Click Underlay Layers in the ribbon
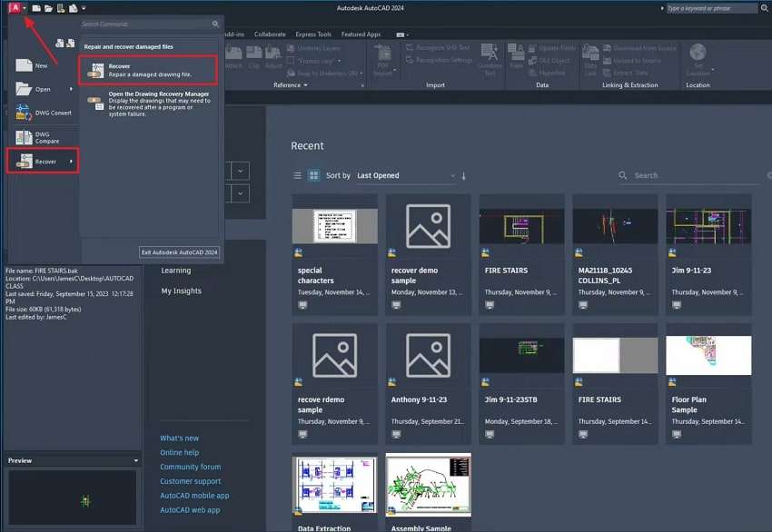 [x=313, y=48]
